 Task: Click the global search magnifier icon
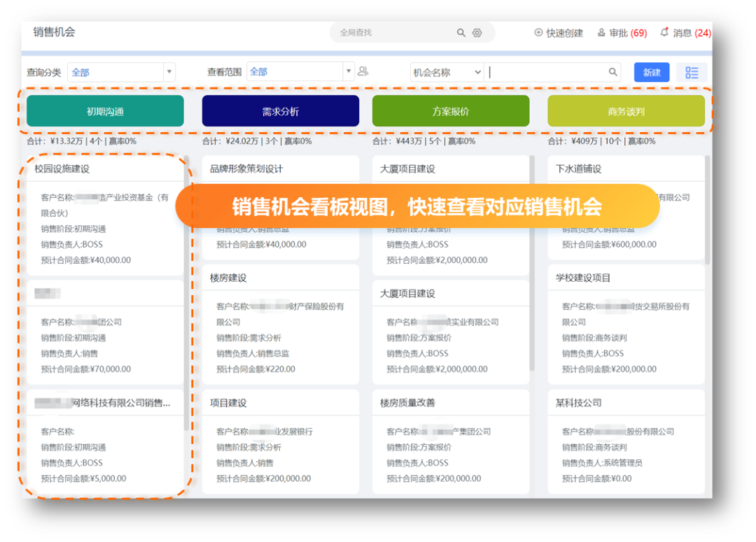coord(461,33)
